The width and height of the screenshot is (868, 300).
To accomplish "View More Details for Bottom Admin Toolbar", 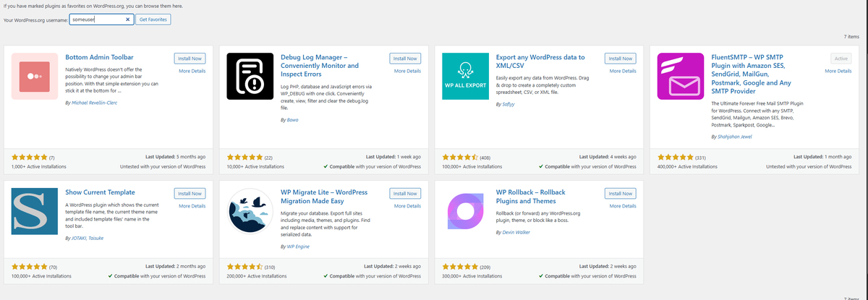I will (192, 71).
